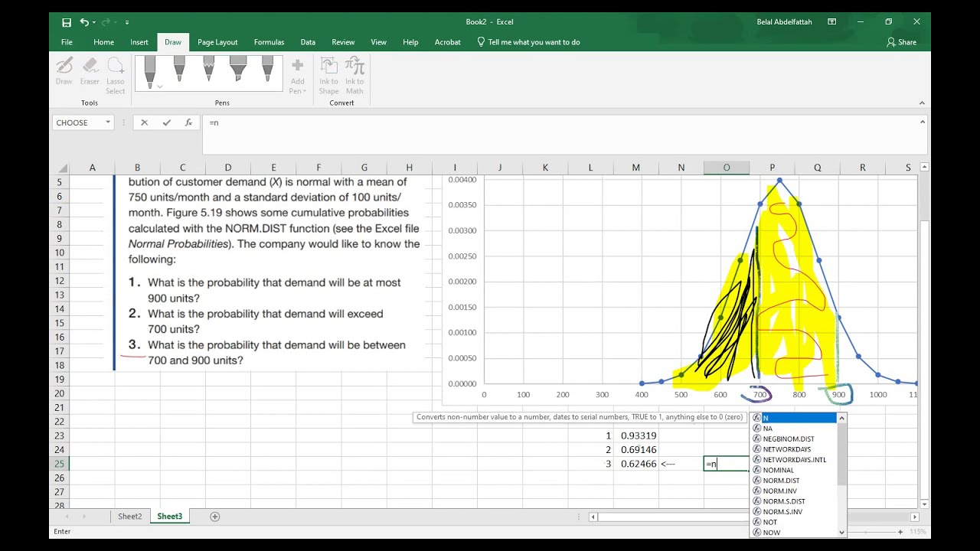Select NORM.INV from autocomplete list
The width and height of the screenshot is (980, 551).
tap(794, 491)
